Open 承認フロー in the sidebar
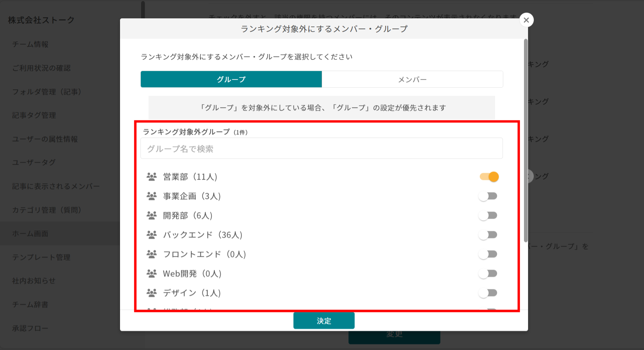This screenshot has width=644, height=350. coord(30,328)
